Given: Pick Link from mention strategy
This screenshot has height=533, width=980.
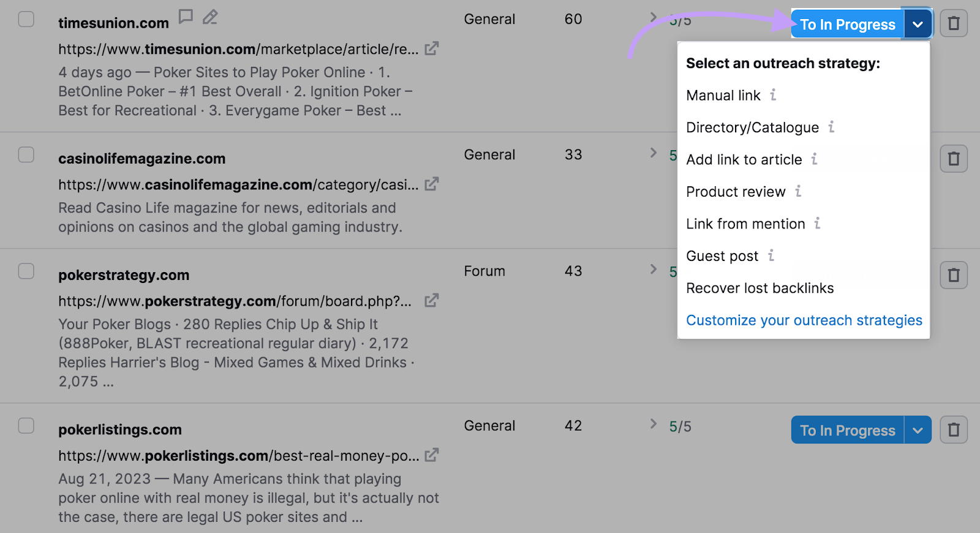Looking at the screenshot, I should point(745,224).
